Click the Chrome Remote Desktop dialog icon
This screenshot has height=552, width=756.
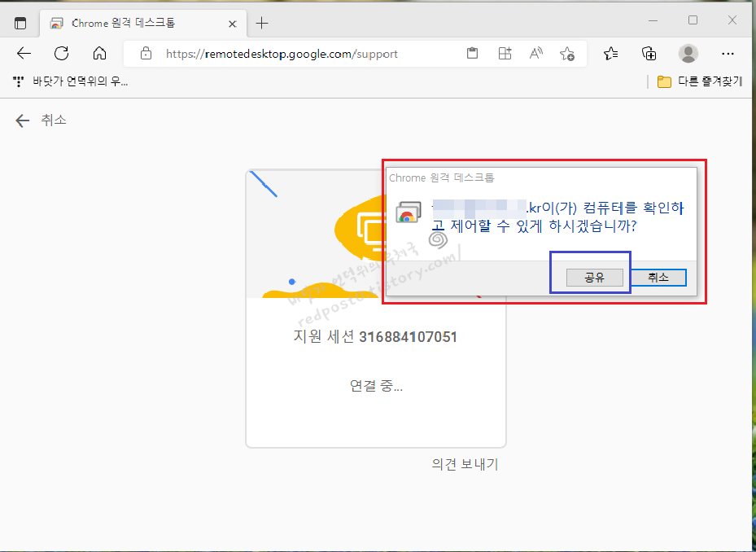[x=409, y=212]
